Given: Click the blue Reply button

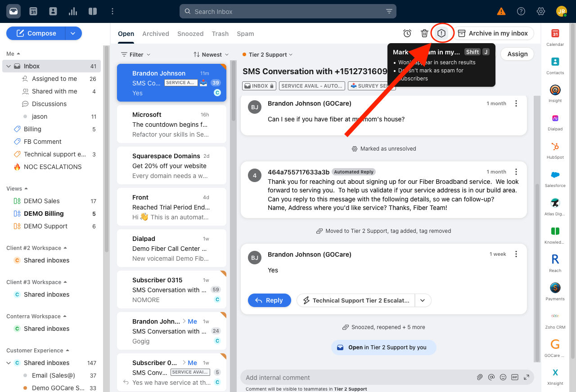Looking at the screenshot, I should pos(270,300).
